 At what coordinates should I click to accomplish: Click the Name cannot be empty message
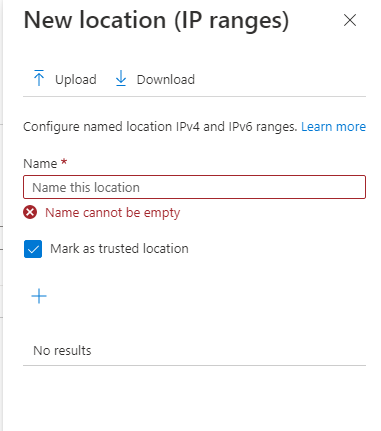click(x=113, y=213)
